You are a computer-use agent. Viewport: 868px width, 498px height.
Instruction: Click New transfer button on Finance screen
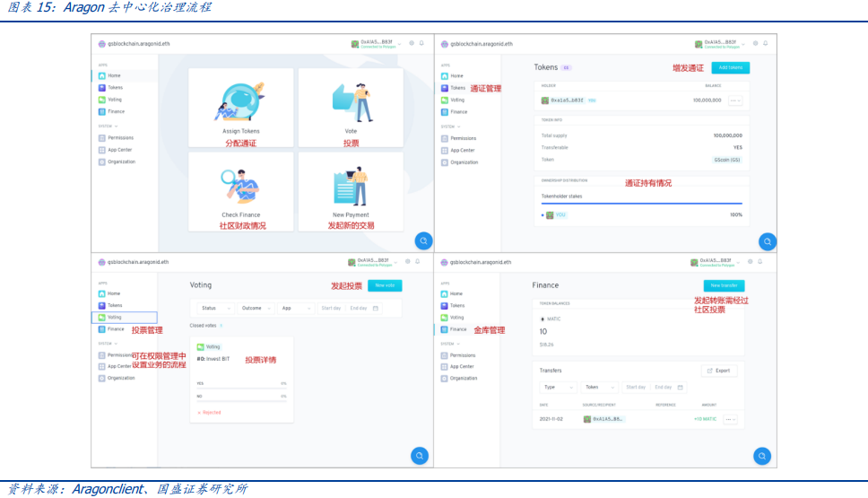724,286
